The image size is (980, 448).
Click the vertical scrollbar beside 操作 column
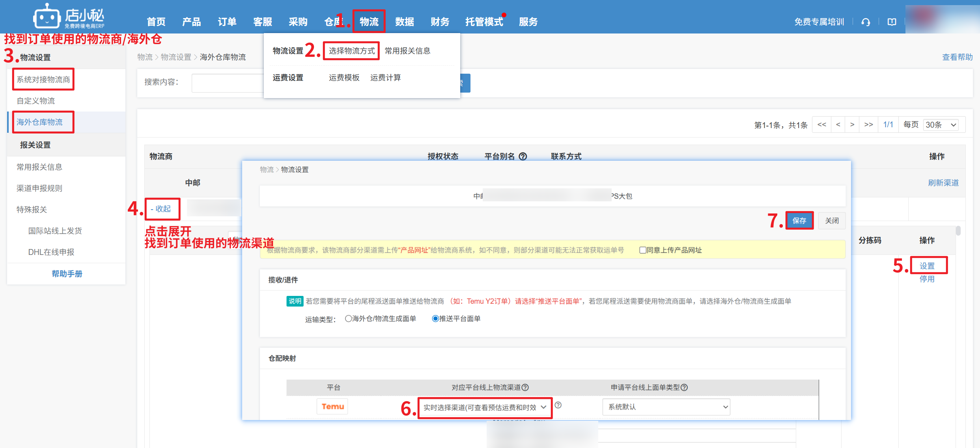[x=958, y=231]
